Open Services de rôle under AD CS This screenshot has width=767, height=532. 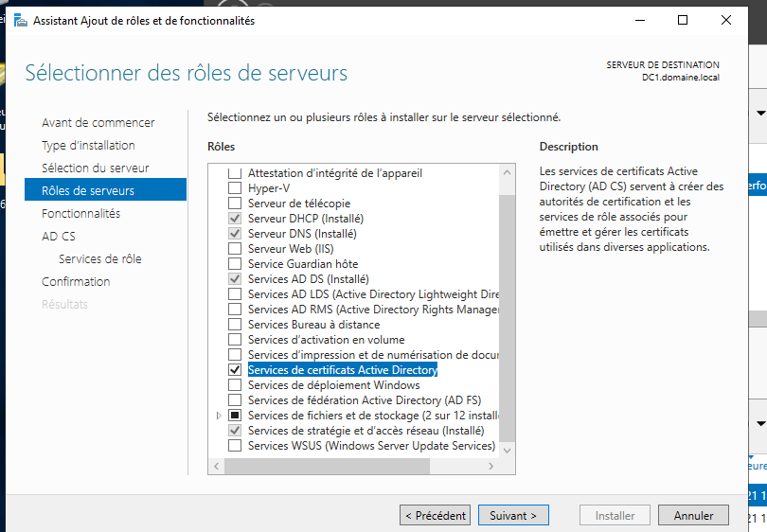click(x=100, y=259)
